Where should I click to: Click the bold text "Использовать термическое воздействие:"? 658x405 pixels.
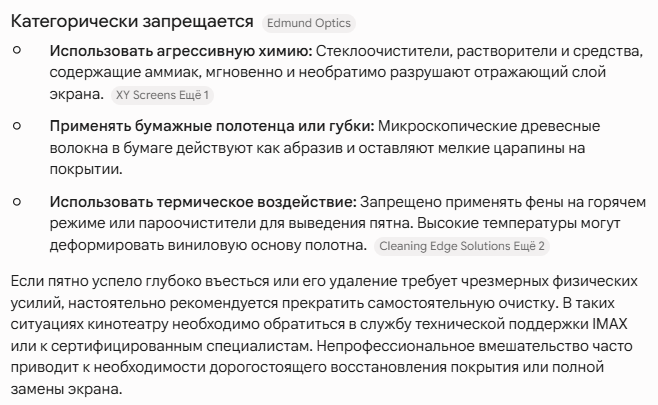tap(203, 202)
